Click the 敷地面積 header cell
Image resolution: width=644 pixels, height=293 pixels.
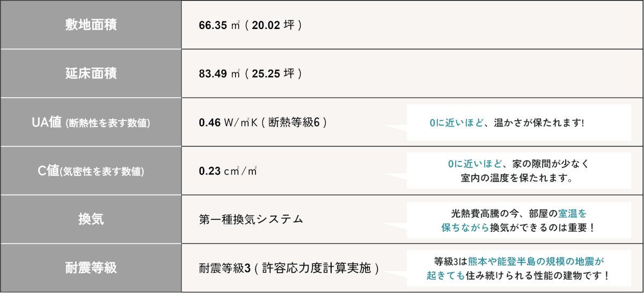tap(91, 25)
